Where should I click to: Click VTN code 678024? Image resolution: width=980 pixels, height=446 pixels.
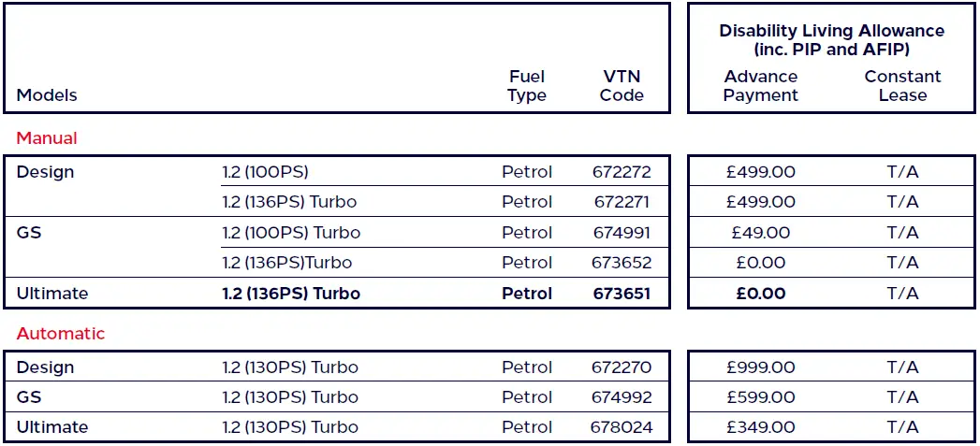click(622, 427)
